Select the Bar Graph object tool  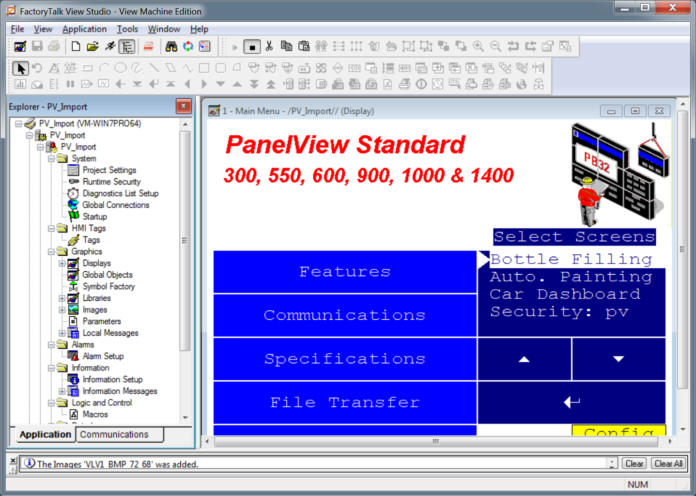click(x=20, y=84)
